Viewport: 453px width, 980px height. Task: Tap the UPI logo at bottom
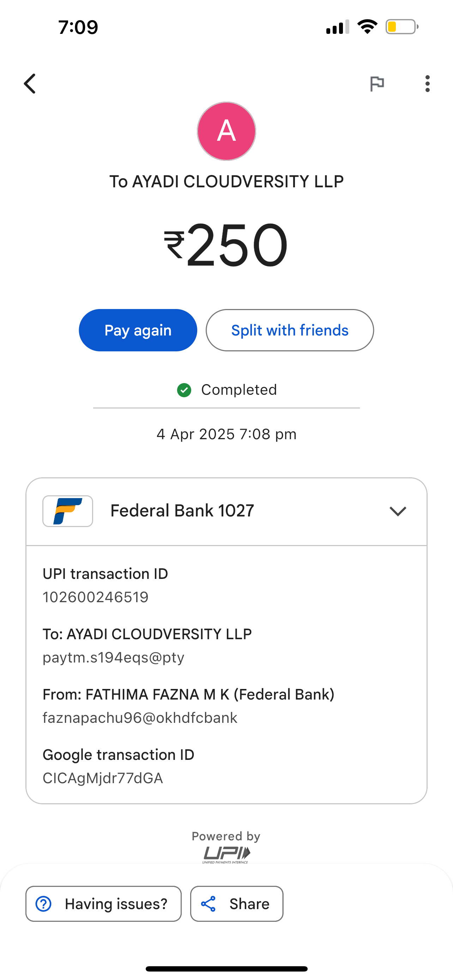(226, 854)
